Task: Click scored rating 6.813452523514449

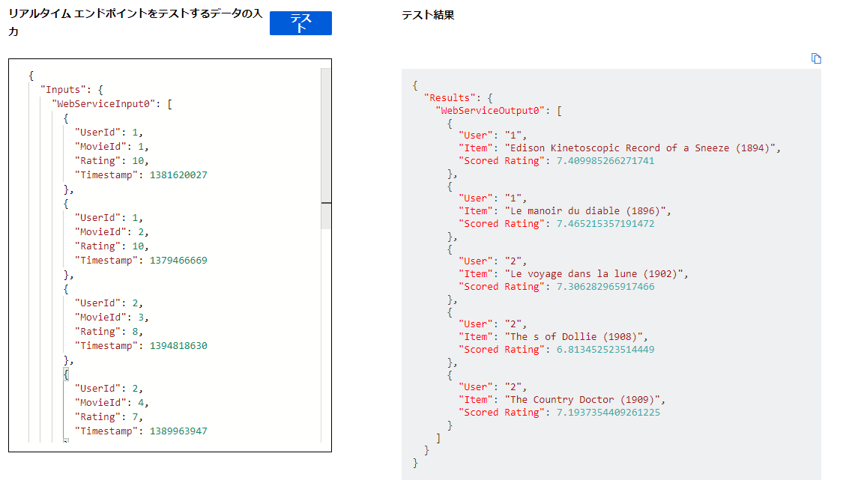Action: click(605, 350)
